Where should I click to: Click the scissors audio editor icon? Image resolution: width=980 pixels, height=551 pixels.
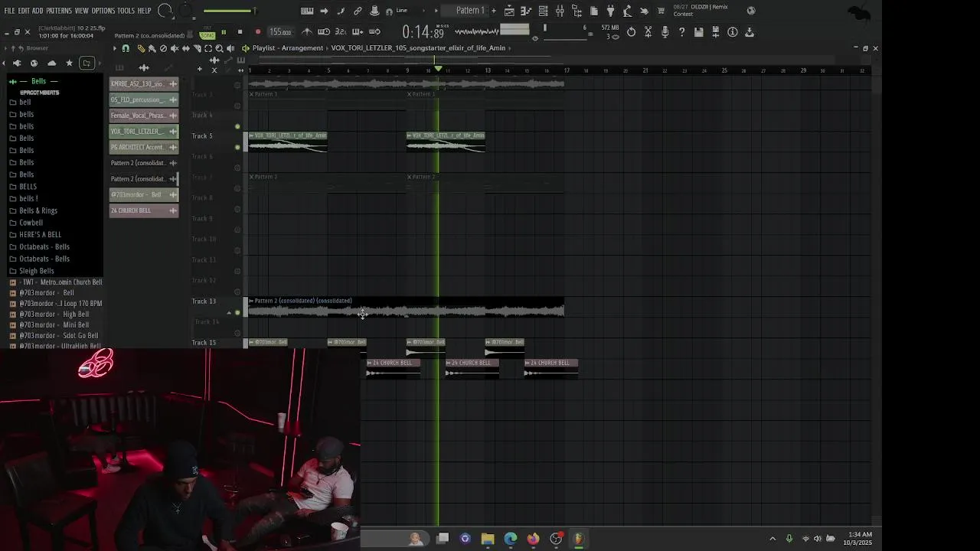coord(648,32)
